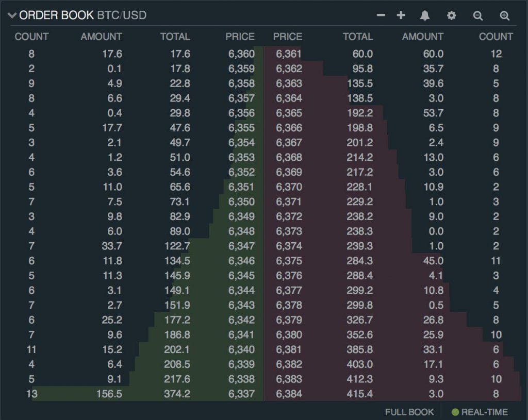Open price alerts with the bell icon

click(x=425, y=15)
